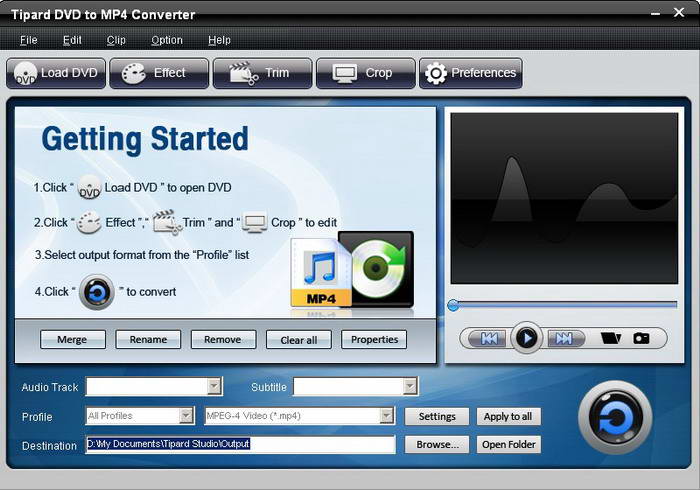The height and width of the screenshot is (490, 700).
Task: Open the Crop tool
Action: [x=366, y=73]
